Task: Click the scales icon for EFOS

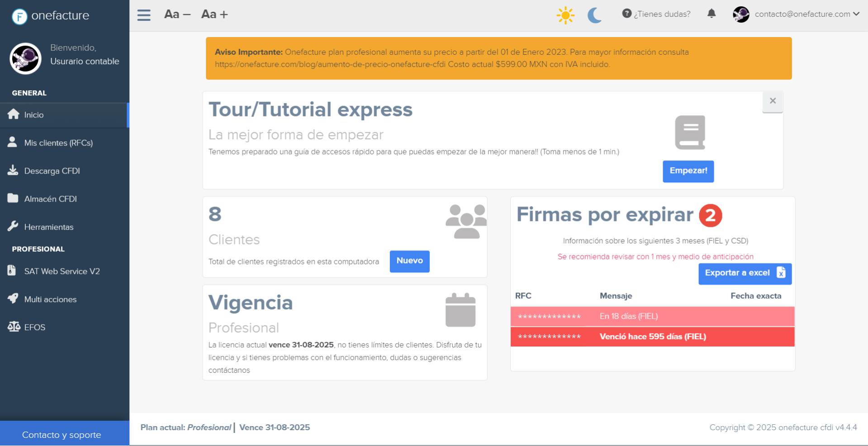Action: [x=14, y=326]
